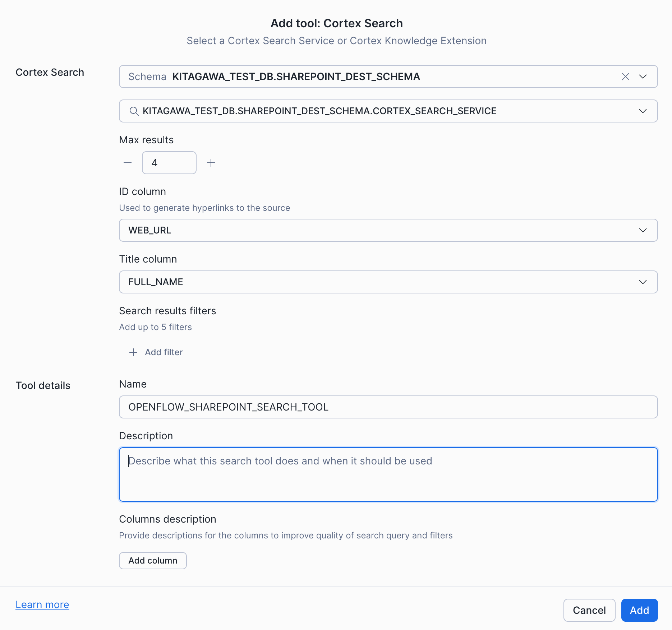Expand the Cortex Search Service dropdown
672x630 pixels.
click(x=643, y=111)
